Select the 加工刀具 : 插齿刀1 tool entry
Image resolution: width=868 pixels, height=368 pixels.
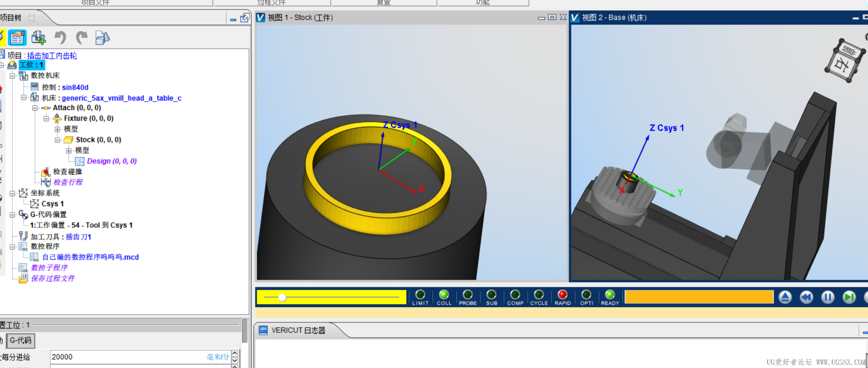(61, 236)
